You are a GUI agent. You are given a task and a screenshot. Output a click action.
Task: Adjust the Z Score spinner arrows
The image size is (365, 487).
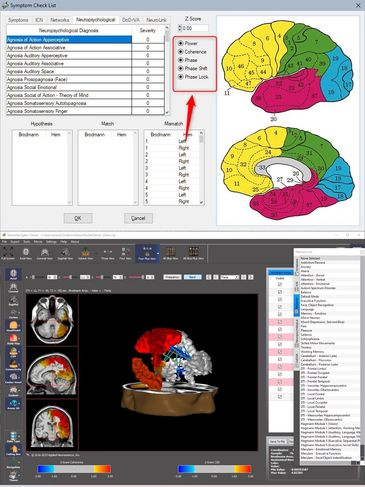(180, 28)
